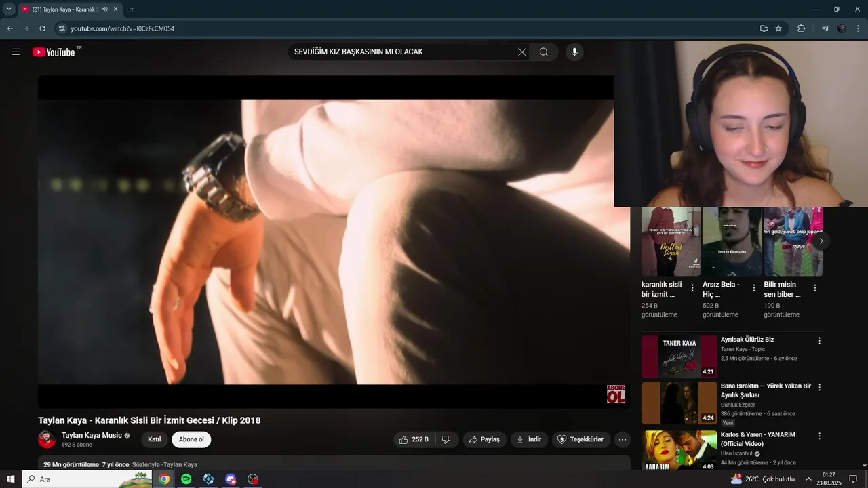Click the address bar URL
This screenshot has height=488, width=868.
[x=123, y=28]
